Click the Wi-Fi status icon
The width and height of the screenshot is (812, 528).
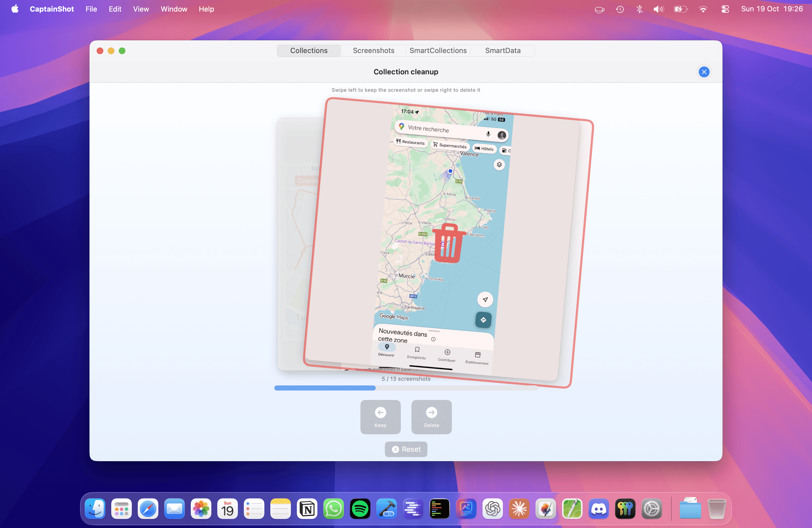click(703, 9)
